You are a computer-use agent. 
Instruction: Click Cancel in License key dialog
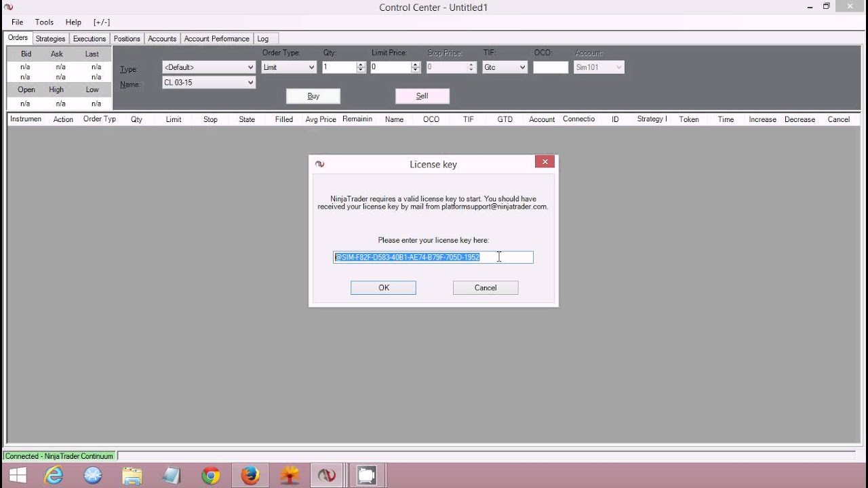(x=486, y=288)
